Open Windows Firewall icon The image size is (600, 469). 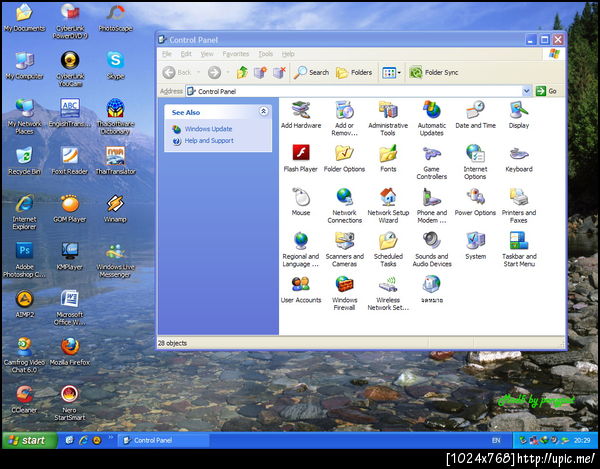click(x=344, y=293)
